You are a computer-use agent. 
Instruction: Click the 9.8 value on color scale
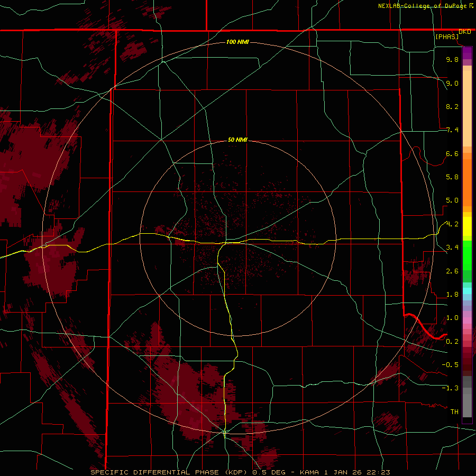pos(452,59)
